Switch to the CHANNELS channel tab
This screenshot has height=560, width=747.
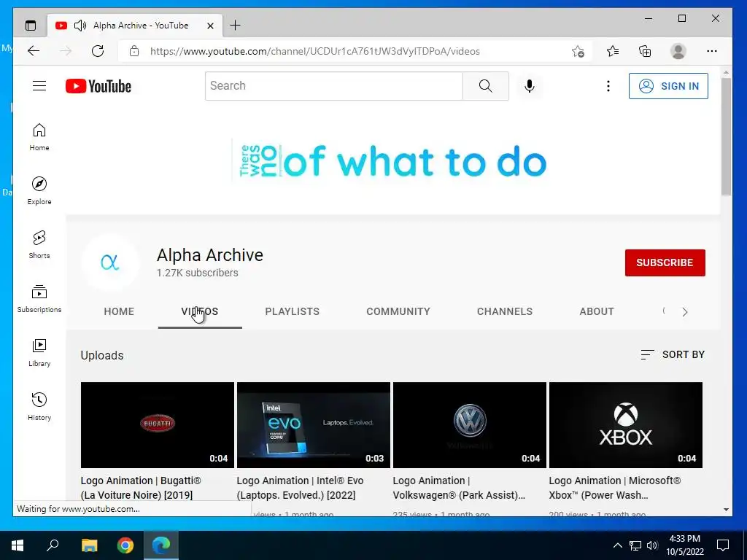505,311
